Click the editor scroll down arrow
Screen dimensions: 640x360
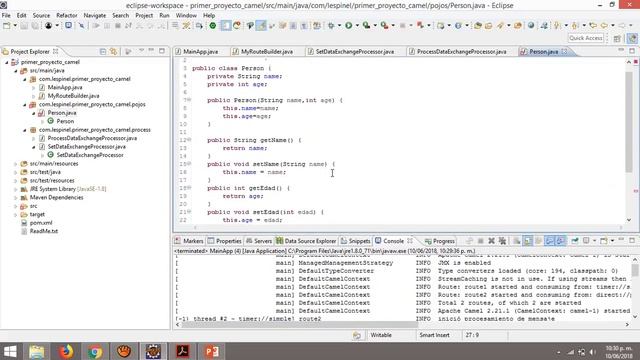(629, 220)
